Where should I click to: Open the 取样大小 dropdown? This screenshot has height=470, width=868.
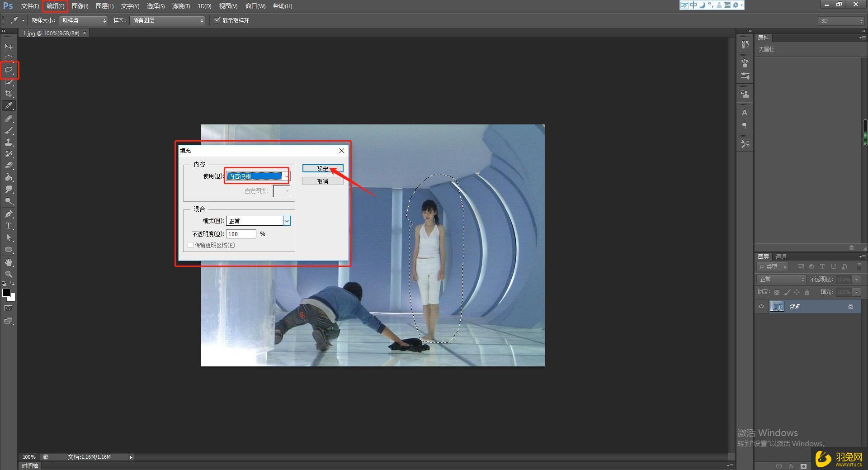pyautogui.click(x=84, y=20)
